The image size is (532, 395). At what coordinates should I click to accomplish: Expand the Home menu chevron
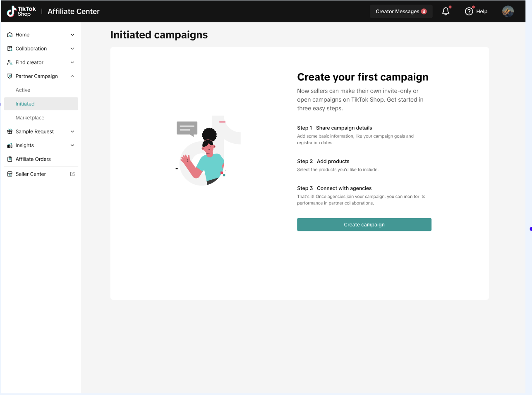72,35
